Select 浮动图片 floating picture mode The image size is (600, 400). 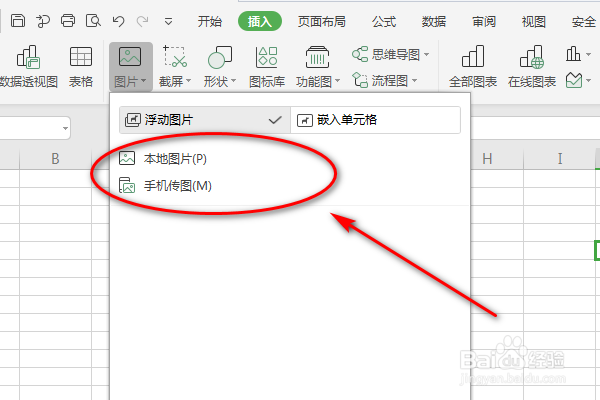pos(205,120)
